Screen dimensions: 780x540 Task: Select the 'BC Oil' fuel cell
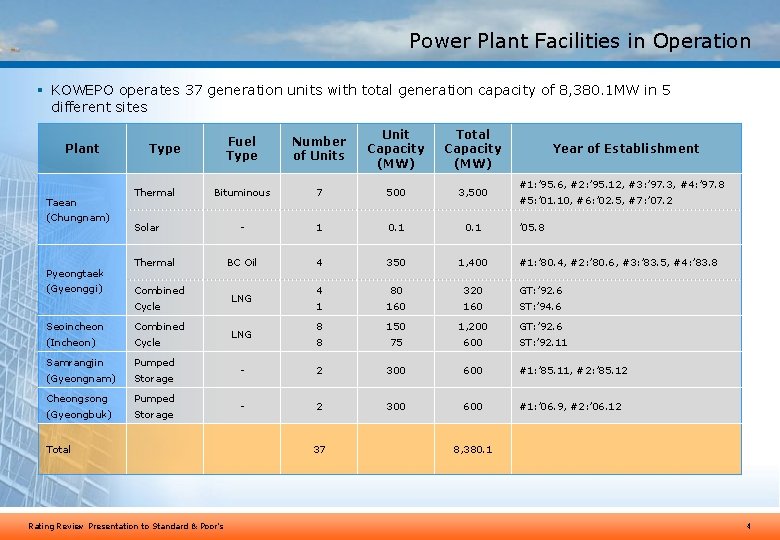click(242, 262)
